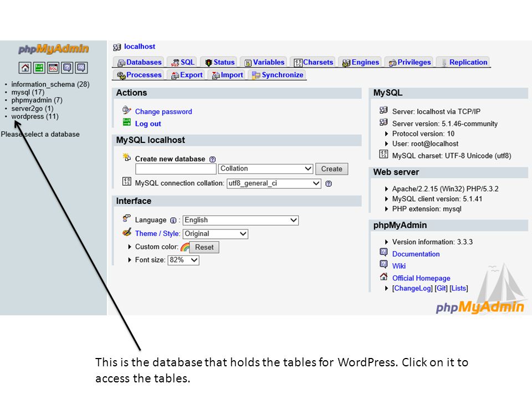Go to the Charsets tab
The image size is (532, 399).
point(314,63)
